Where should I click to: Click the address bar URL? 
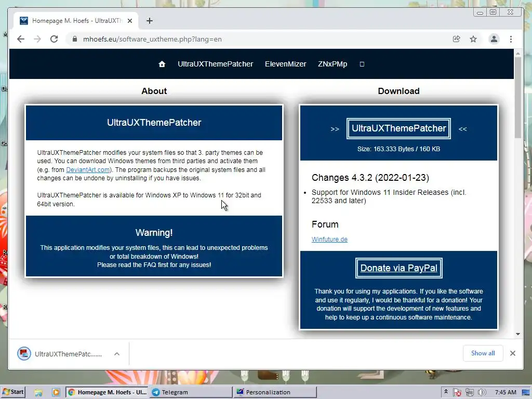tap(152, 39)
